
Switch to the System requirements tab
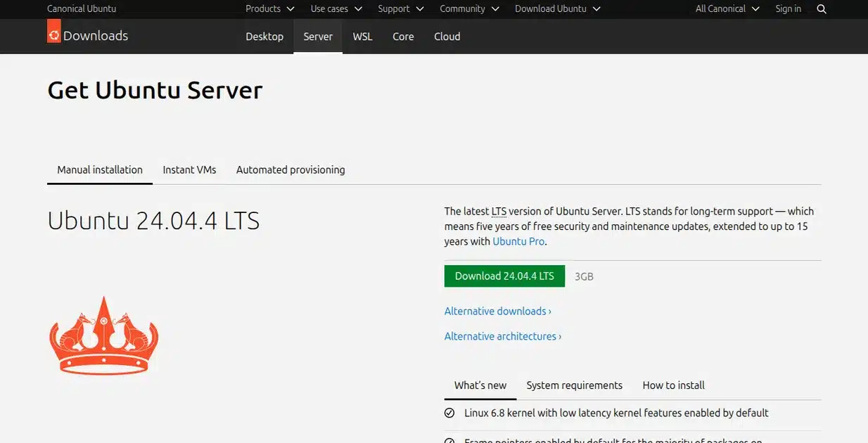click(x=574, y=385)
